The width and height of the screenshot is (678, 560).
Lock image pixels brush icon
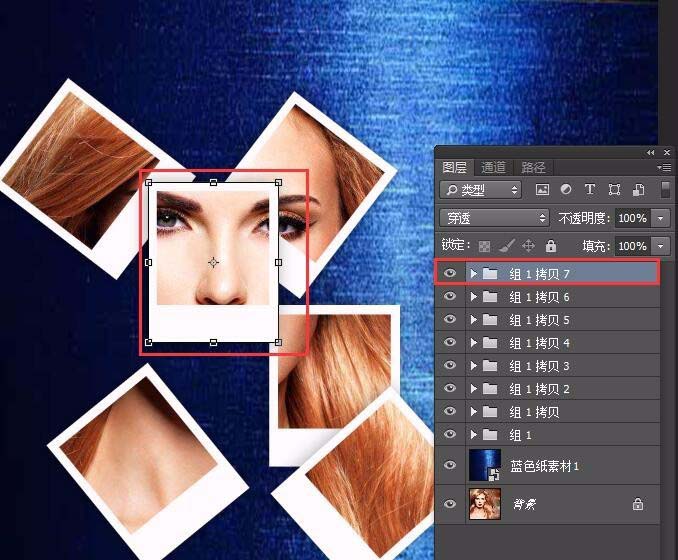click(x=507, y=246)
